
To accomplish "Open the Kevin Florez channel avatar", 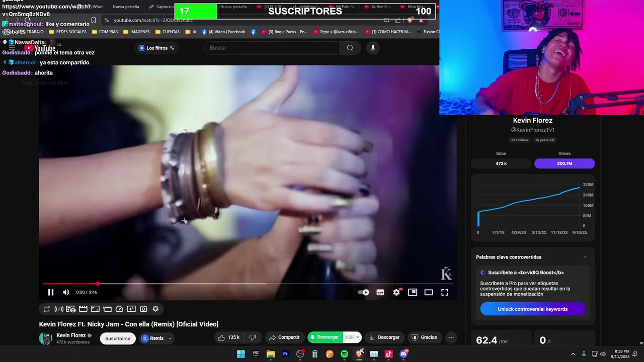I will 46,338.
